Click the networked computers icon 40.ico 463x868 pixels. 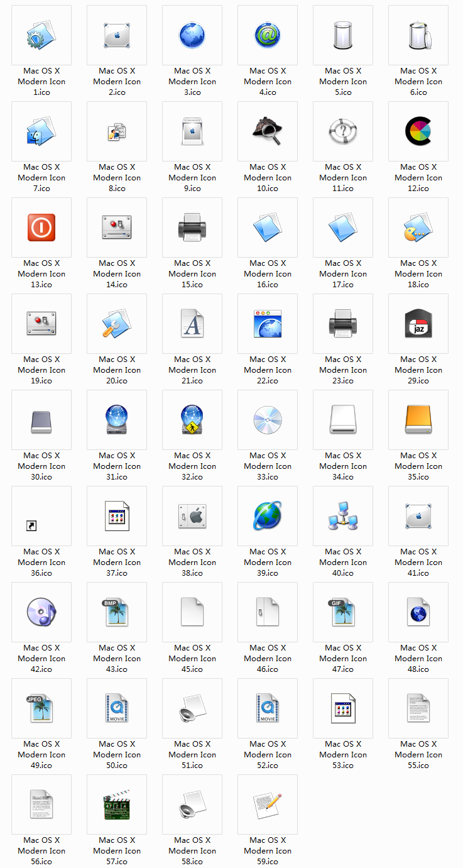[343, 516]
